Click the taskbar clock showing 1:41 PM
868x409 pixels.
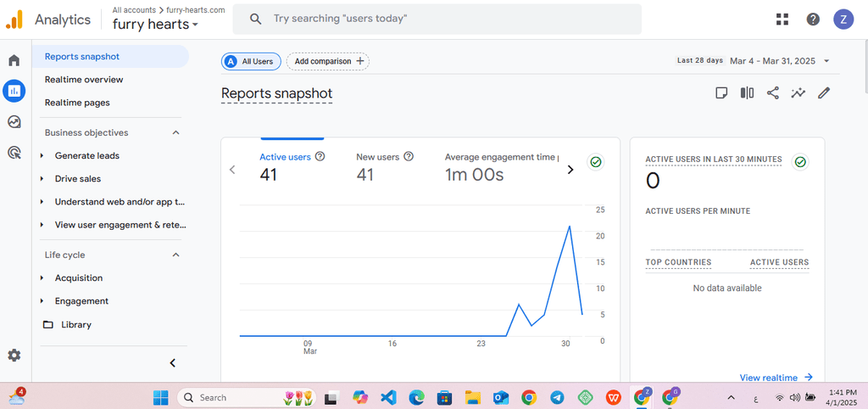click(x=843, y=397)
